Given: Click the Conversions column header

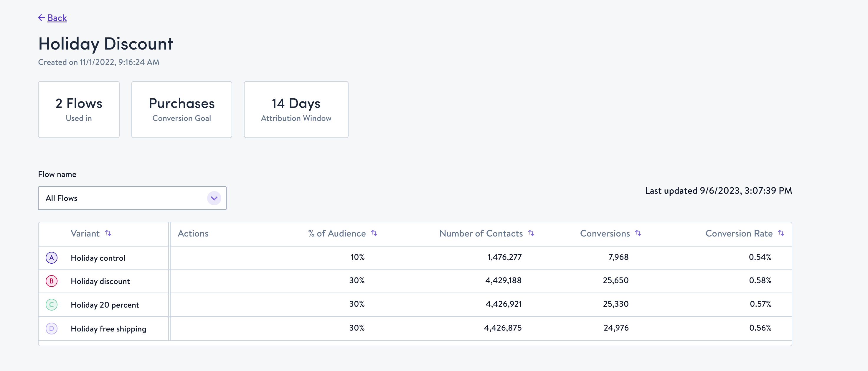Looking at the screenshot, I should click(605, 233).
